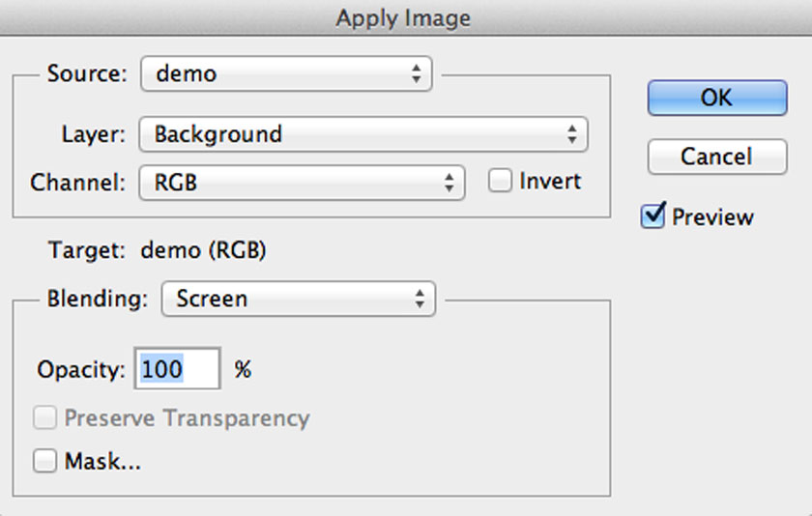Open the Source dropdown showing demo
The height and width of the screenshot is (516, 812).
coord(285,74)
